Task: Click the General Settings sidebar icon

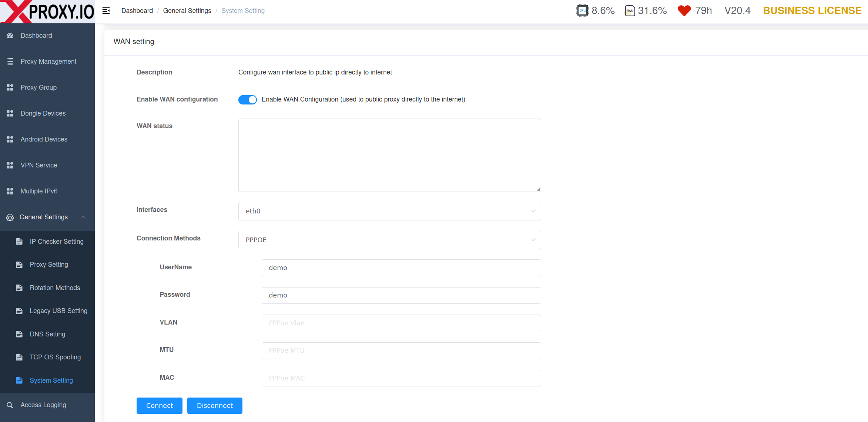Action: [10, 216]
